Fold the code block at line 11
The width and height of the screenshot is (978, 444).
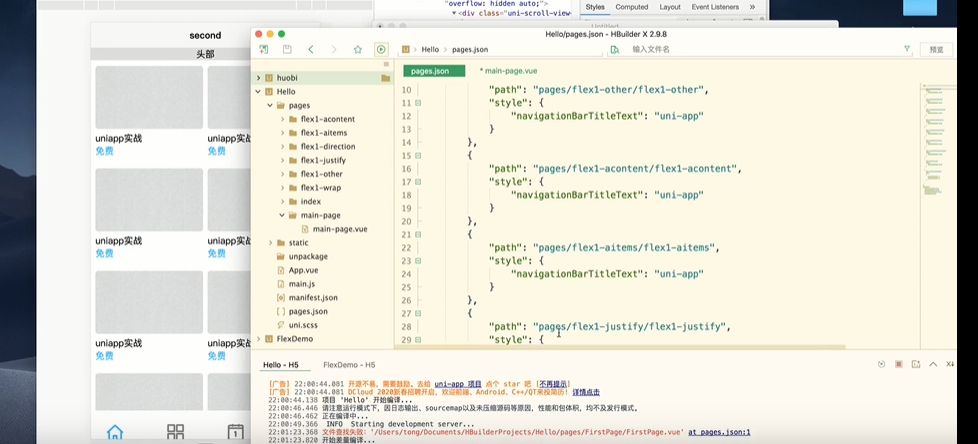[x=418, y=103]
